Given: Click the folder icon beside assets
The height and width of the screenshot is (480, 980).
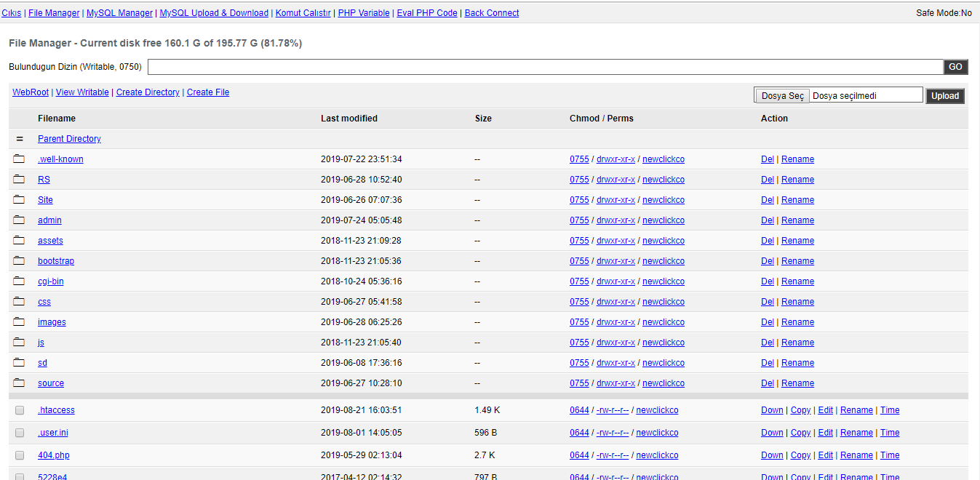Looking at the screenshot, I should (x=19, y=241).
